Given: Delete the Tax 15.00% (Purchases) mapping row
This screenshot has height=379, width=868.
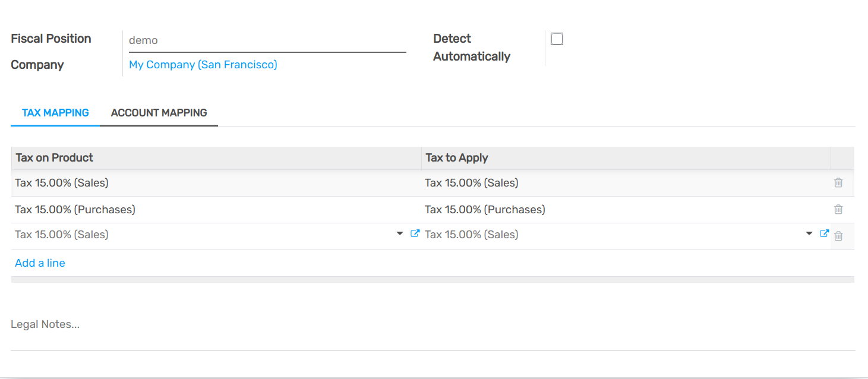Looking at the screenshot, I should 838,209.
